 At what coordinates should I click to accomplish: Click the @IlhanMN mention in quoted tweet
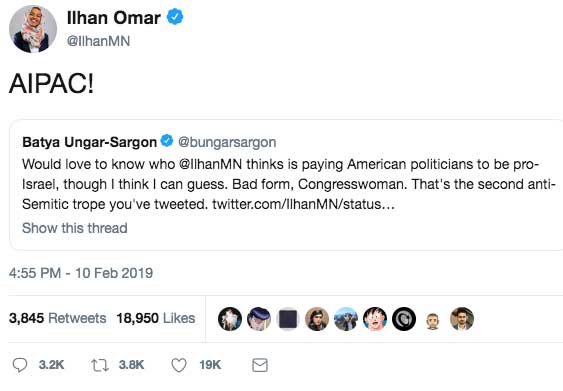(210, 164)
